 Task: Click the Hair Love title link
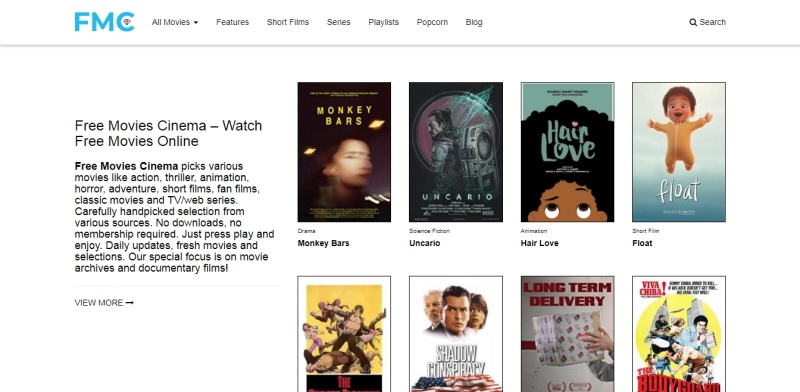(x=539, y=243)
